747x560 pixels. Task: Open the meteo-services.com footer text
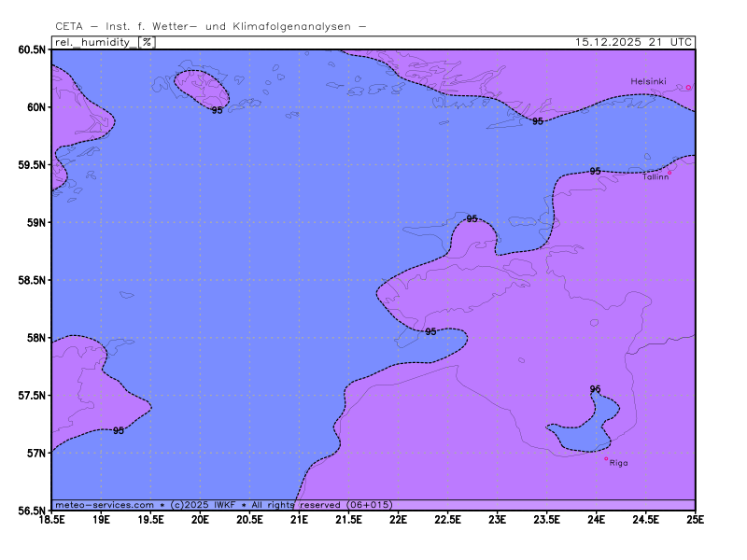tap(105, 505)
